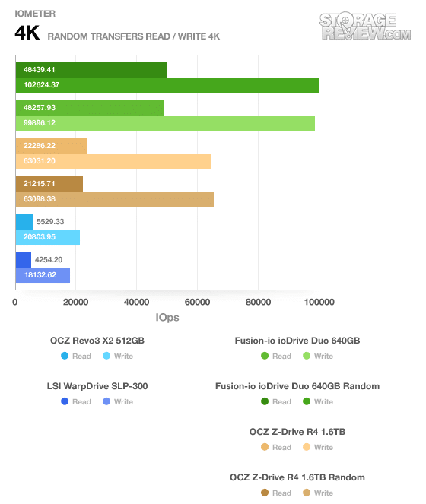Click Fusion-io ioDrive Duo 640GB Write legend dot
The width and height of the screenshot is (426, 504).
coord(307,356)
